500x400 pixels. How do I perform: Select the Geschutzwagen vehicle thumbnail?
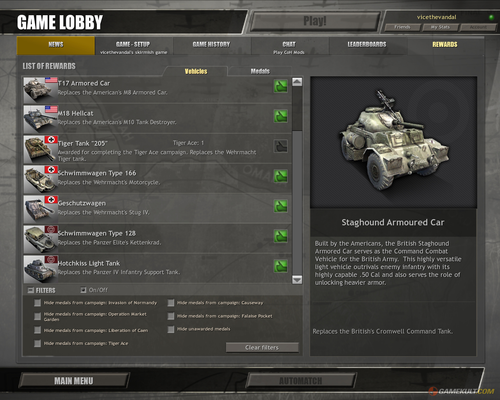coord(40,209)
